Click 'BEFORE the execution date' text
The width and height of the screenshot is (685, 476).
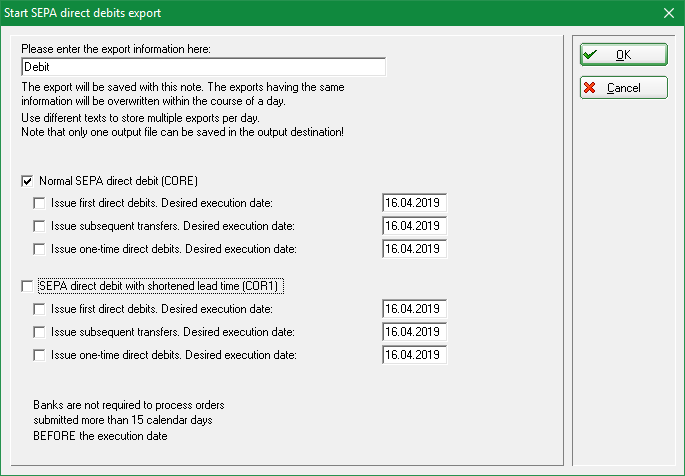pyautogui.click(x=100, y=436)
